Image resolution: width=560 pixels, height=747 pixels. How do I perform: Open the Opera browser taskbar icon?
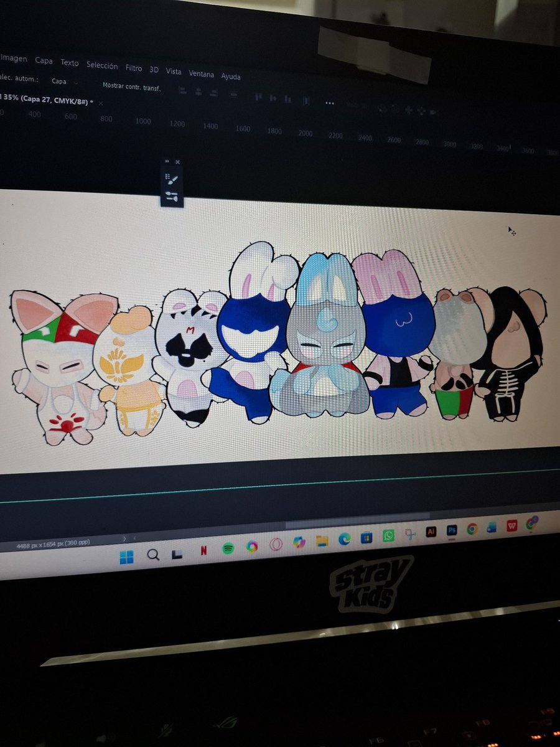pyautogui.click(x=276, y=545)
